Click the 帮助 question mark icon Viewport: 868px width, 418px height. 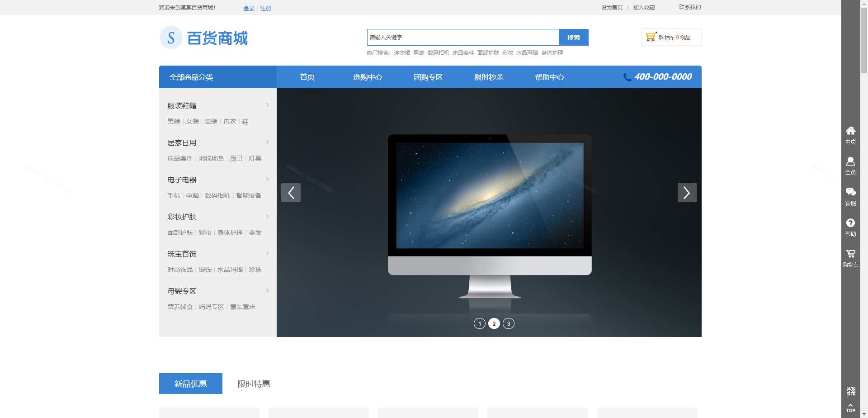[x=850, y=223]
